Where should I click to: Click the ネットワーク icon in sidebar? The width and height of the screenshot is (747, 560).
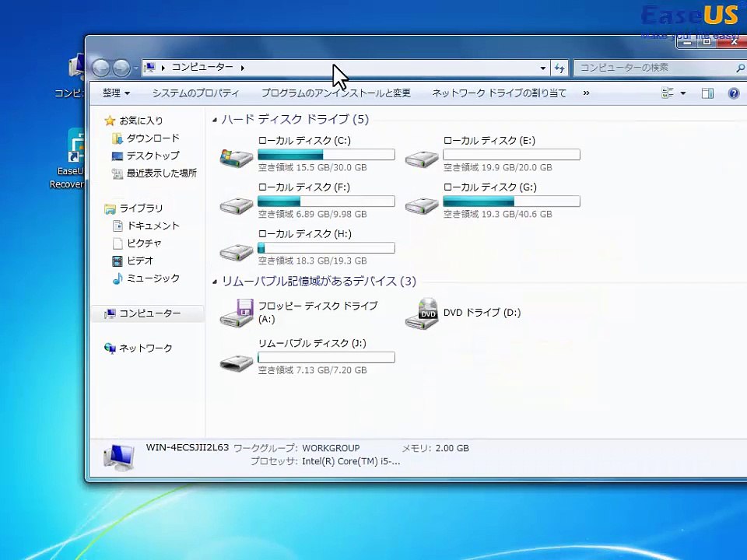[110, 348]
